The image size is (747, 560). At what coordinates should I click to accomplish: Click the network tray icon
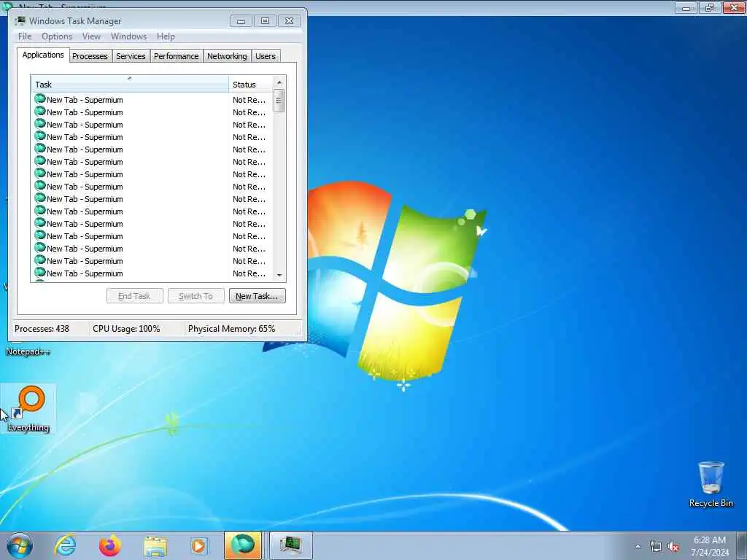point(656,546)
